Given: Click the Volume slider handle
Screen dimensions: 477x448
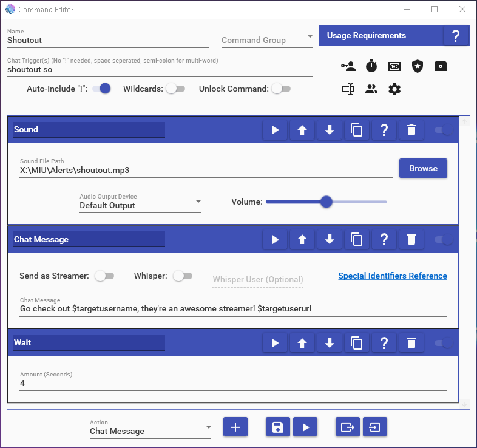Looking at the screenshot, I should [326, 202].
